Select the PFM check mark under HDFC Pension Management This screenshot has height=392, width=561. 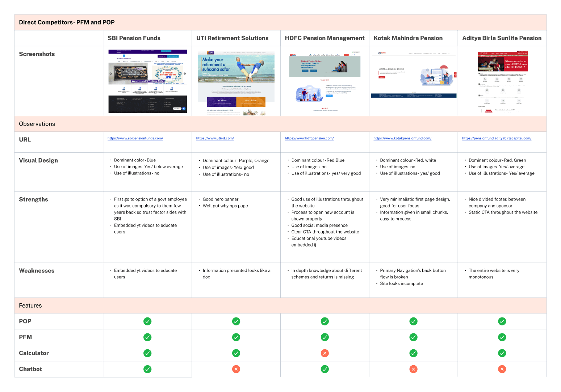pos(325,337)
